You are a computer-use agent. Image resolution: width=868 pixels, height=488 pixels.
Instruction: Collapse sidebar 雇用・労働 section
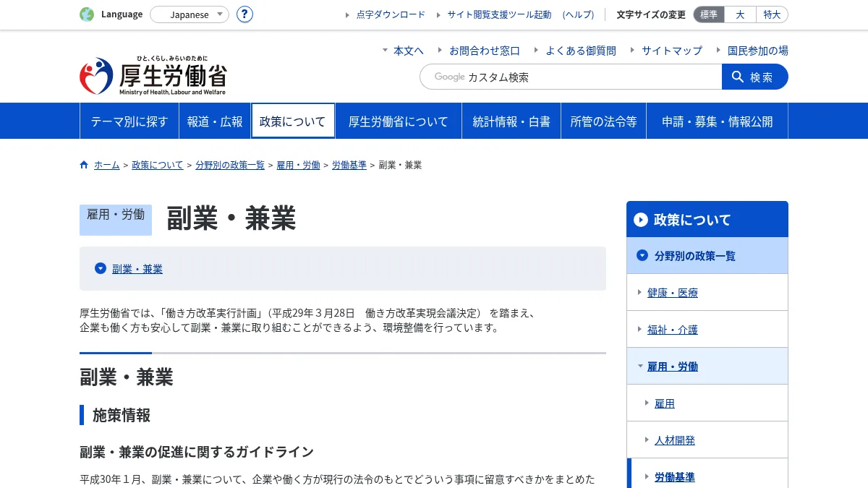click(673, 366)
